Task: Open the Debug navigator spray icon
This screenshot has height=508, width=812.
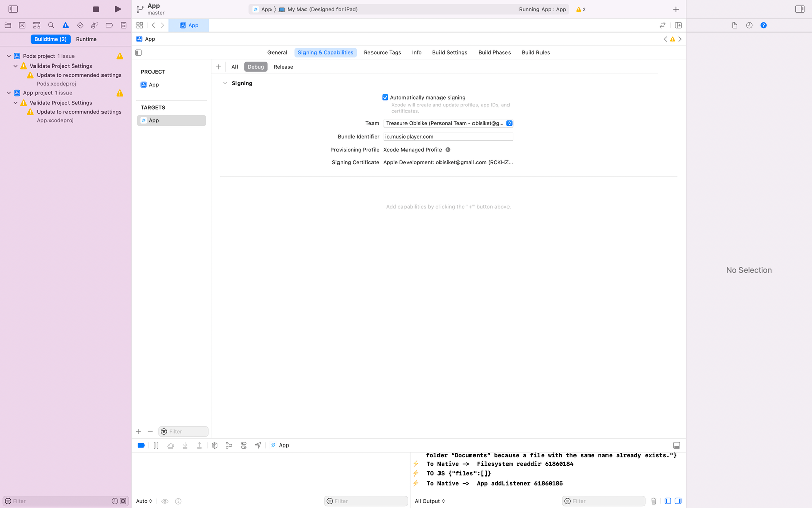Action: pyautogui.click(x=94, y=25)
